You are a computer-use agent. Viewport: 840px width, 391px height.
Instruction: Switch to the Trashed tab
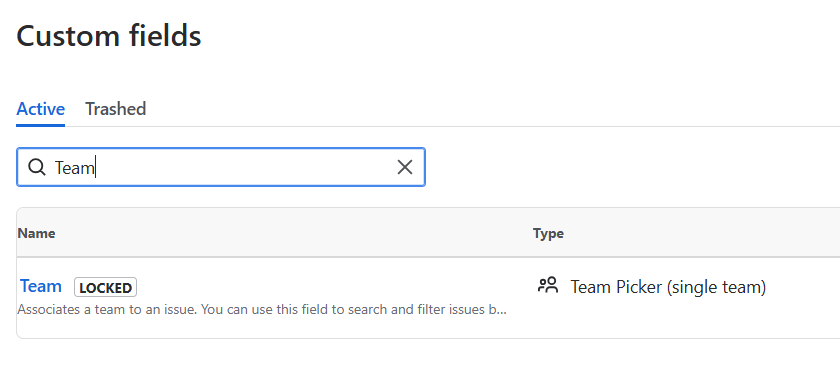(x=115, y=109)
